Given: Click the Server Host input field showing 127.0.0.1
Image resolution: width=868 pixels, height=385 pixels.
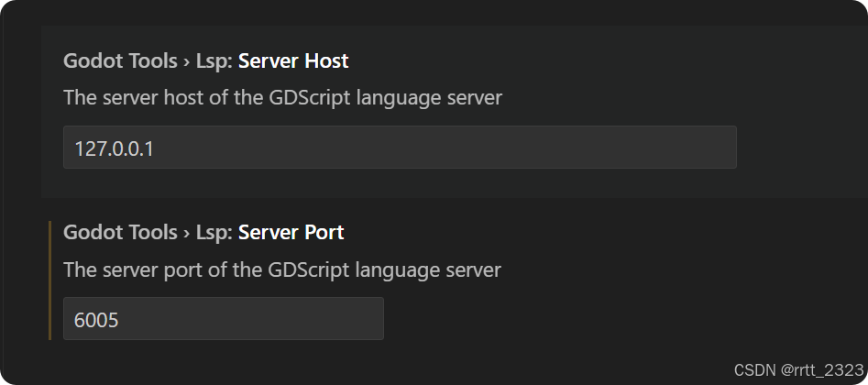Looking at the screenshot, I should [400, 147].
